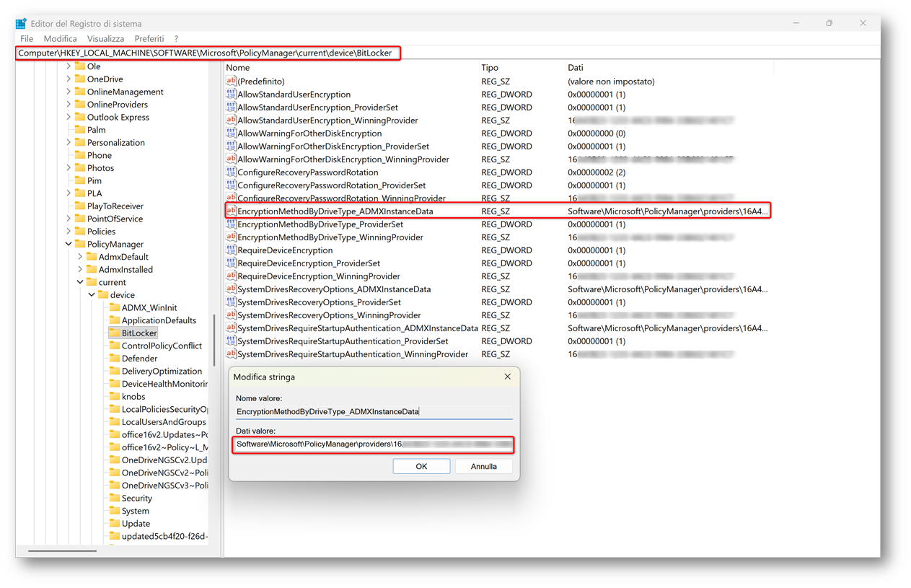911x588 pixels.
Task: Select the Update key in tree
Action: point(136,524)
